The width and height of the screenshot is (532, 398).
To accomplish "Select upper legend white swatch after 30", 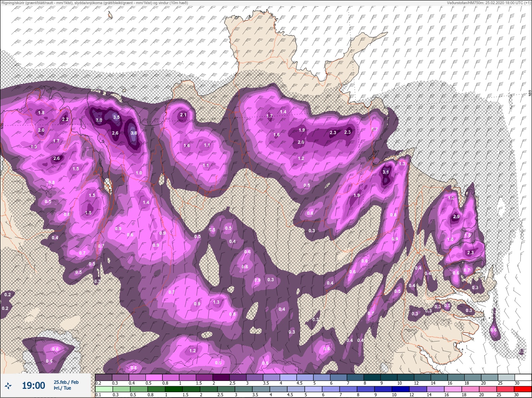I will pos(523,377).
